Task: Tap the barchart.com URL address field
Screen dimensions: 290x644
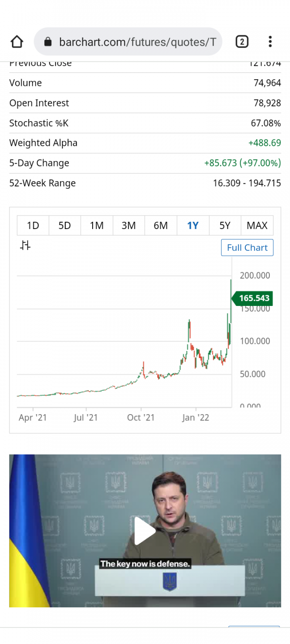Action: 137,42
